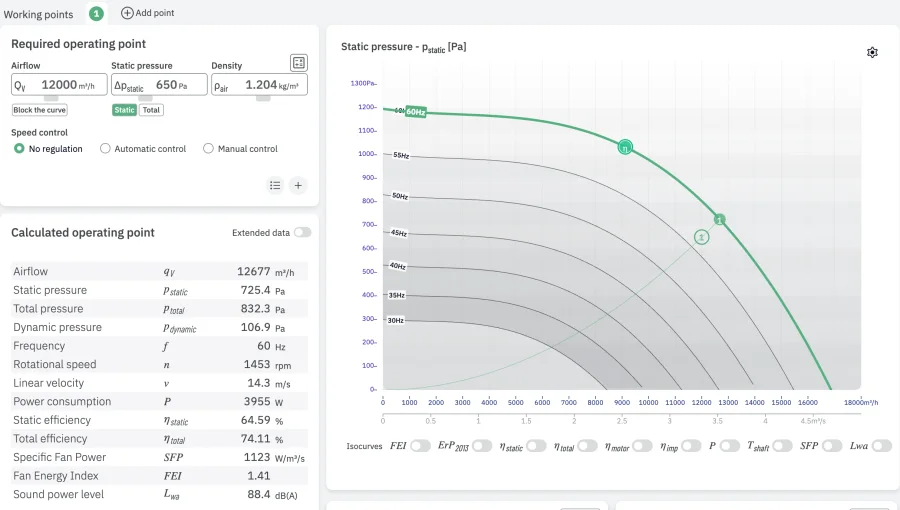This screenshot has height=510, width=900.
Task: Click the plus icon beside the list icon
Action: [x=298, y=185]
